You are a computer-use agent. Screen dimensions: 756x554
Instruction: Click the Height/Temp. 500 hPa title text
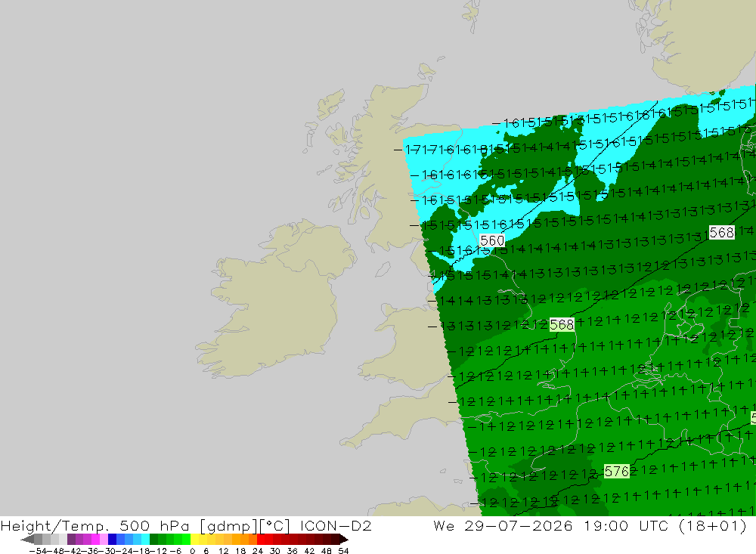(95, 525)
